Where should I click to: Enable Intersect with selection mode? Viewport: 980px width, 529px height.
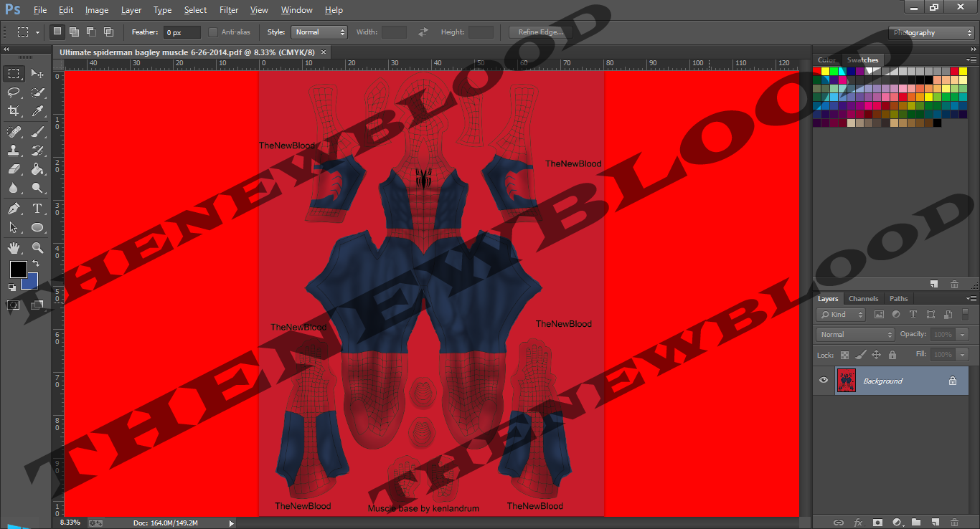click(x=108, y=32)
